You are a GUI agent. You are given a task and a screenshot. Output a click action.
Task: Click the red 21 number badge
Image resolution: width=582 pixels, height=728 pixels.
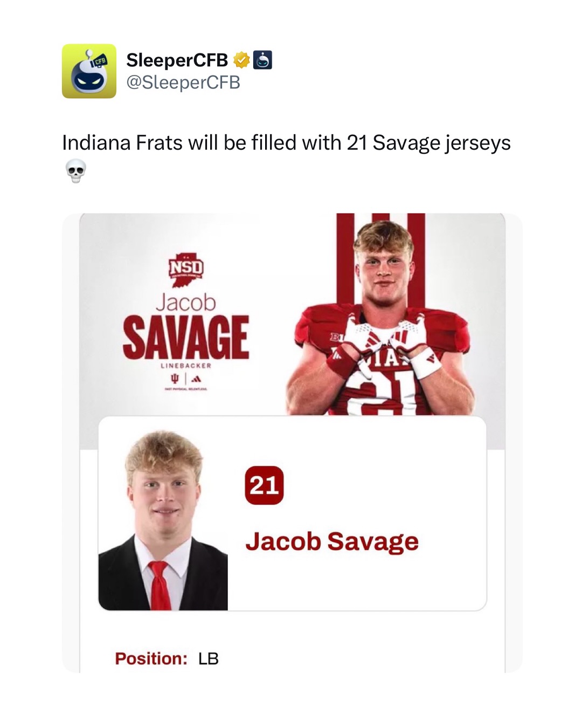click(x=264, y=485)
